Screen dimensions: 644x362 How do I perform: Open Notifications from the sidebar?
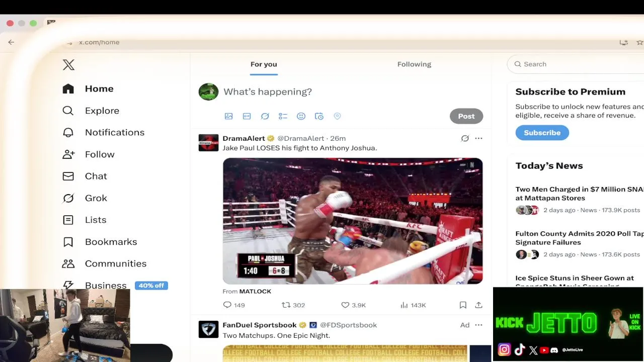[x=103, y=132]
